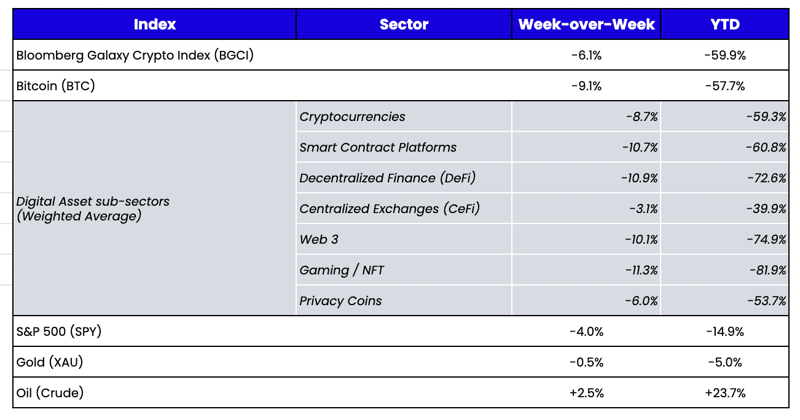Click the Bloomberg Galaxy Crypto Index (BGCI) cell

[135, 55]
